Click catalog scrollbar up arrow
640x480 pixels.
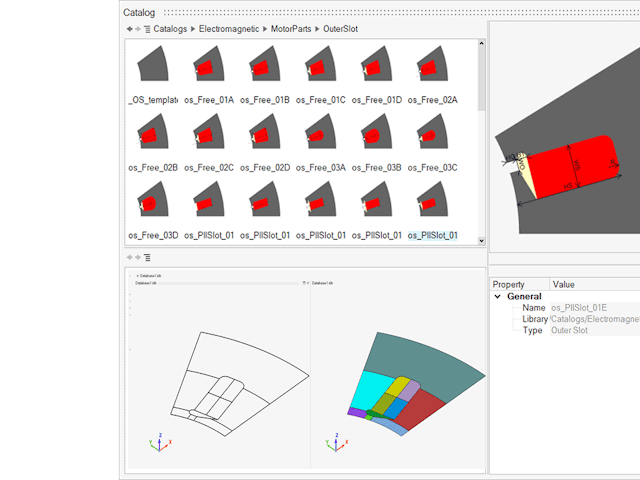coord(482,43)
